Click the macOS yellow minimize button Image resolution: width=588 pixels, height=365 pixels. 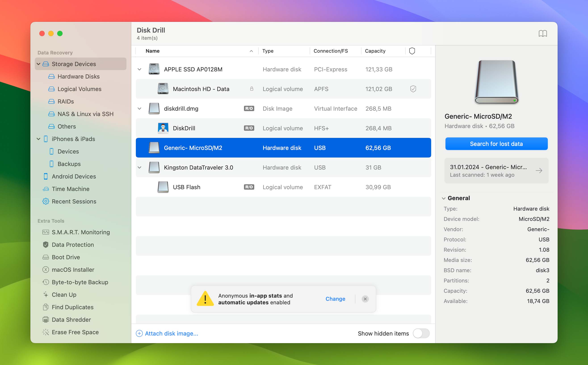[51, 33]
